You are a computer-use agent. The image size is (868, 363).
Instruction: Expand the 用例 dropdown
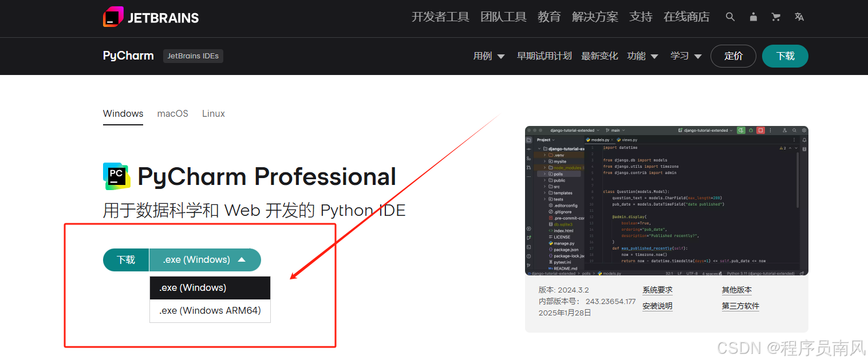[489, 56]
